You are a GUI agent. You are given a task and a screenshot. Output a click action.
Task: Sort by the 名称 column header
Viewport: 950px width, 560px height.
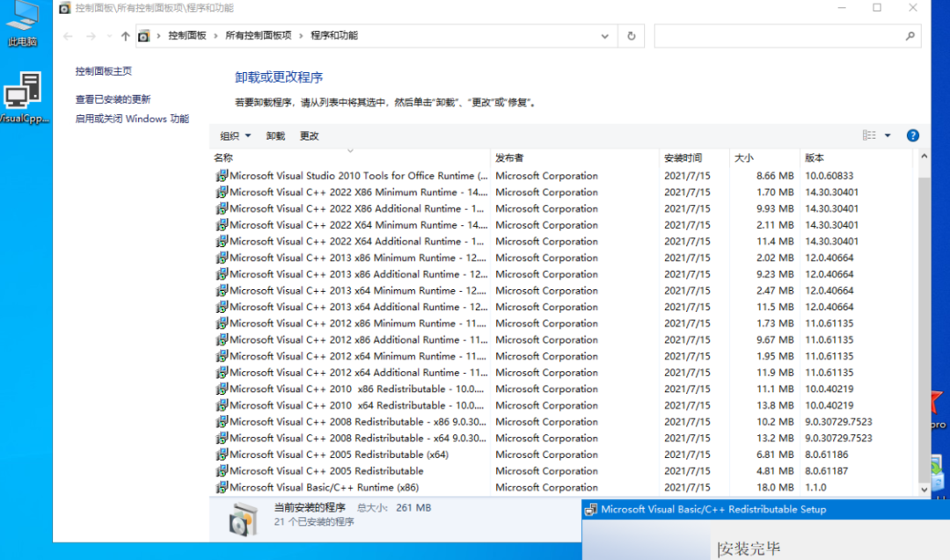pyautogui.click(x=223, y=158)
